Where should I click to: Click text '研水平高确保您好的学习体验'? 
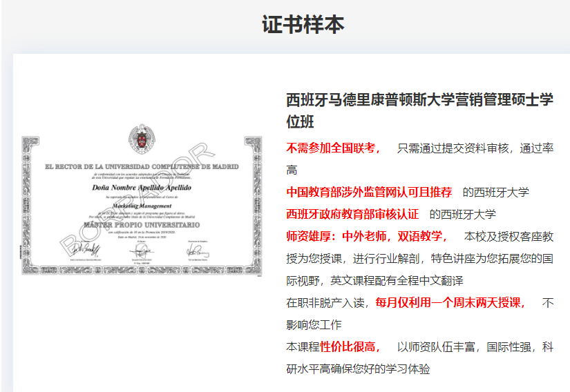click(x=358, y=369)
